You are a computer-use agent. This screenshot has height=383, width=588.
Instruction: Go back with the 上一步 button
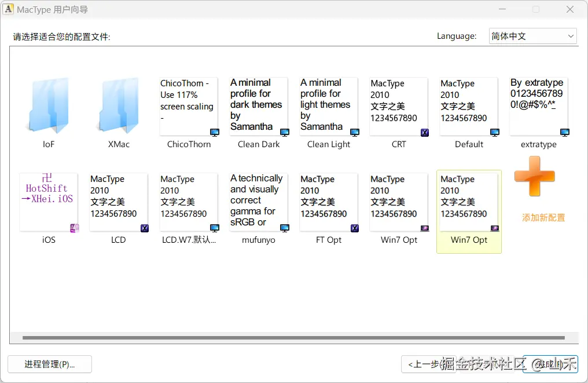pos(429,364)
